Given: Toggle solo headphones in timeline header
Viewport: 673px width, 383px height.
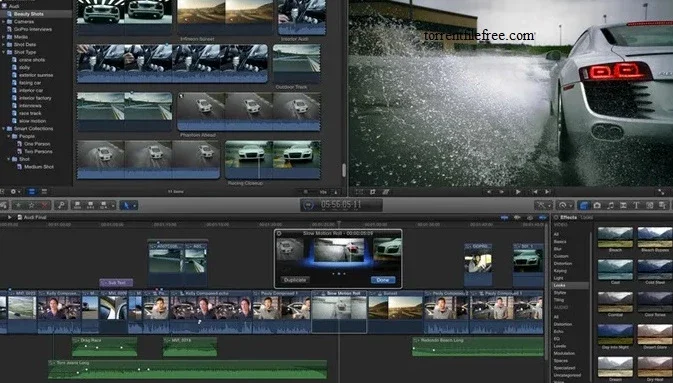Looking at the screenshot, I should (x=530, y=218).
